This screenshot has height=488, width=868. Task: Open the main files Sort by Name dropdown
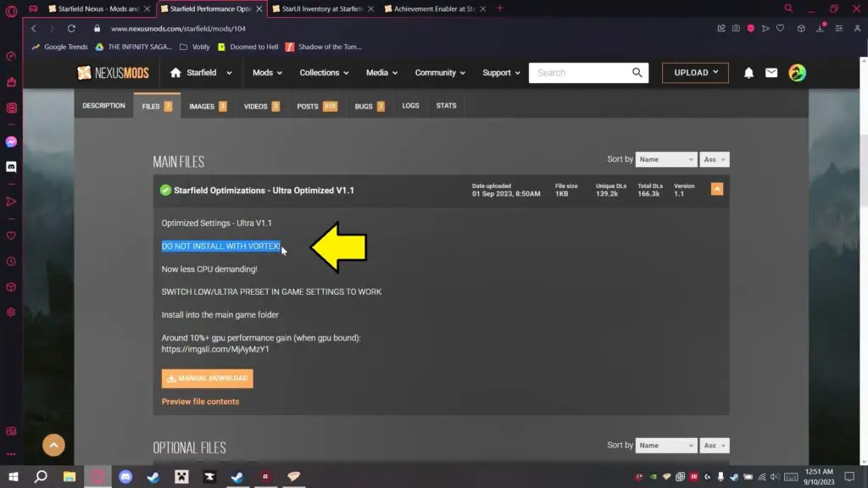click(665, 159)
